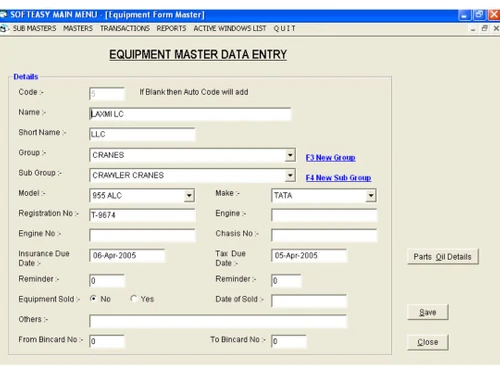The image size is (500, 375).
Task: Click the From Bincard No field
Action: tap(107, 341)
